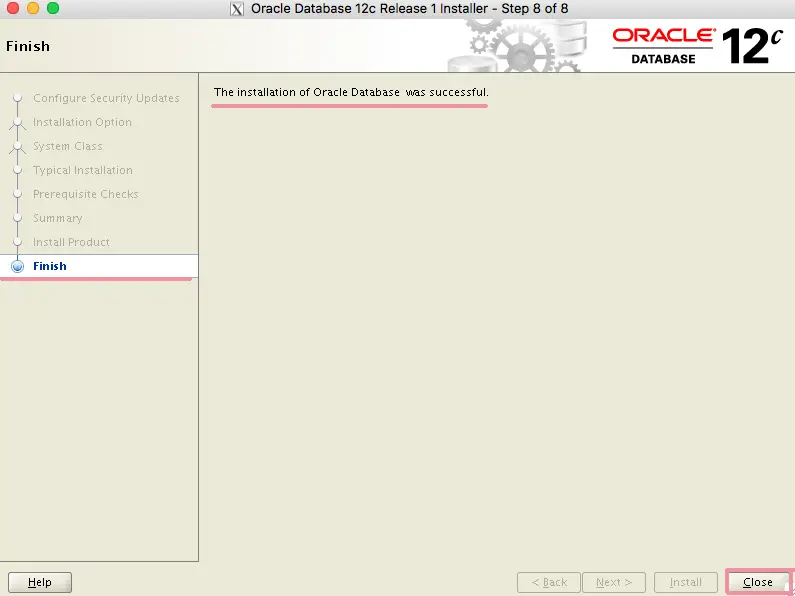Click the X11 icon in title bar

coord(237,9)
